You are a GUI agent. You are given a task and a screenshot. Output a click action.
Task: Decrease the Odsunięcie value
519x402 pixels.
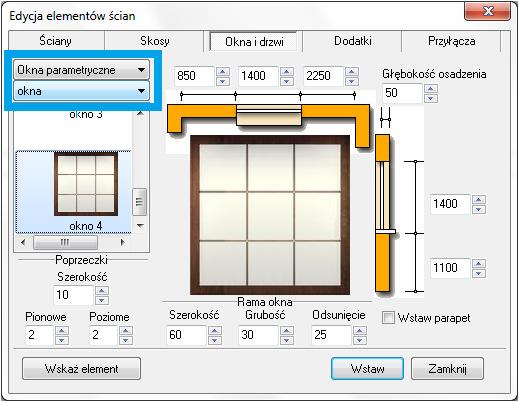[359, 340]
